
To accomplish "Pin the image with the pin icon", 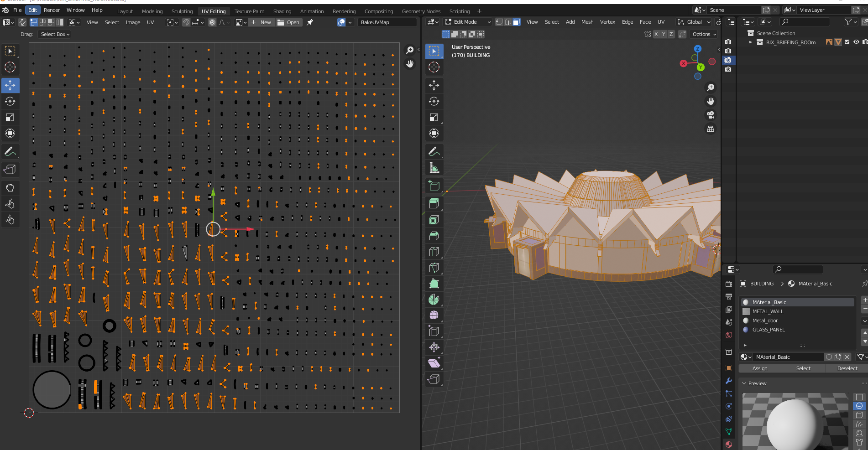I will (310, 22).
